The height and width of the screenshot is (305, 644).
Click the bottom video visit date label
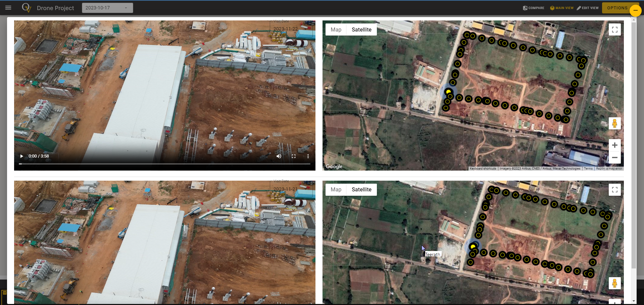[x=285, y=189]
